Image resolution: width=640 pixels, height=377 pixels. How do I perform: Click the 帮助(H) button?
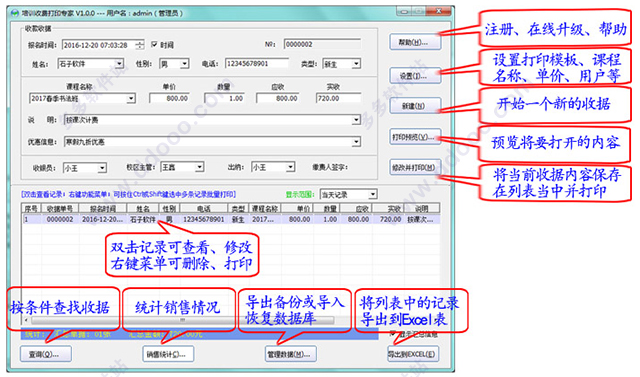tap(415, 42)
